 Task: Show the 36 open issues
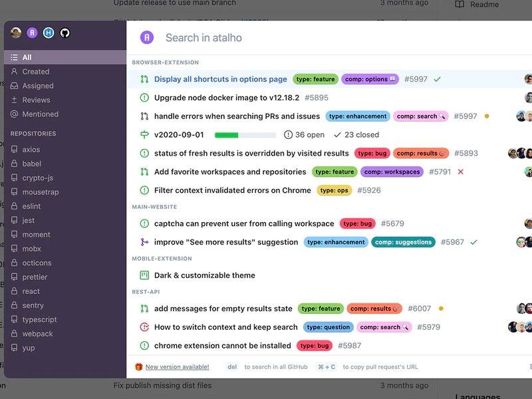click(x=304, y=135)
